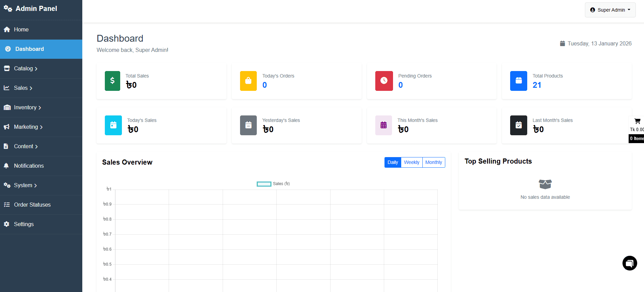Click the Order Statuses list icon
The height and width of the screenshot is (292, 644).
click(x=6, y=205)
